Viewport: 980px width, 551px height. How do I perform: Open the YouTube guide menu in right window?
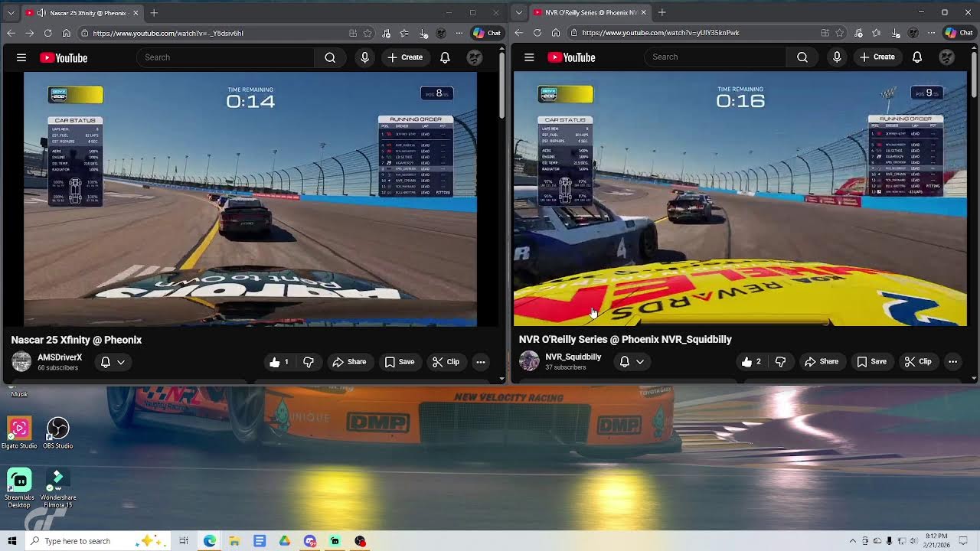[529, 57]
